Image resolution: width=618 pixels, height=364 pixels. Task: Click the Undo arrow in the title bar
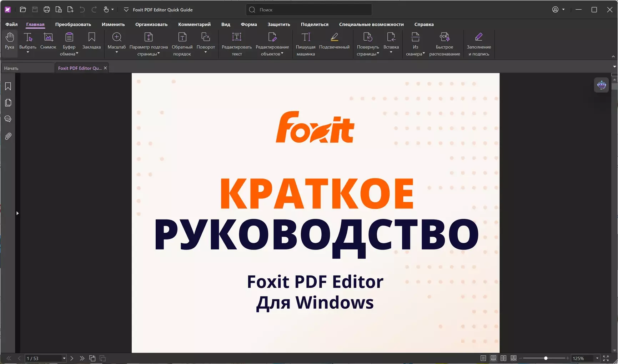click(82, 10)
